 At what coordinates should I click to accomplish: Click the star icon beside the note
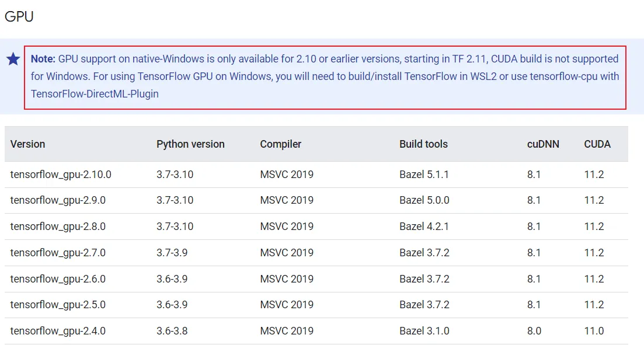click(13, 59)
